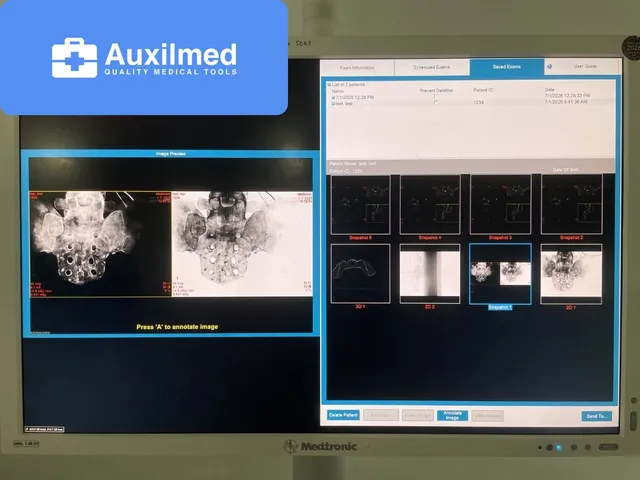Screen dimensions: 640x480
Task: Click the Patient ID column header
Action: (483, 90)
